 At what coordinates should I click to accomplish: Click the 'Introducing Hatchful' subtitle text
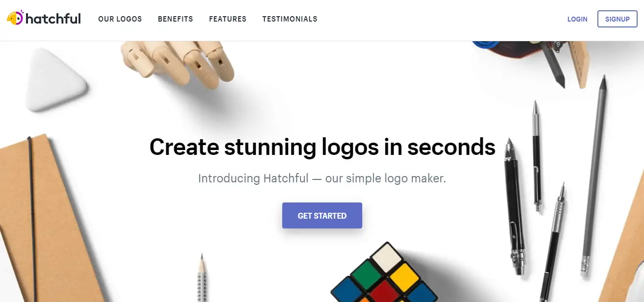click(322, 178)
